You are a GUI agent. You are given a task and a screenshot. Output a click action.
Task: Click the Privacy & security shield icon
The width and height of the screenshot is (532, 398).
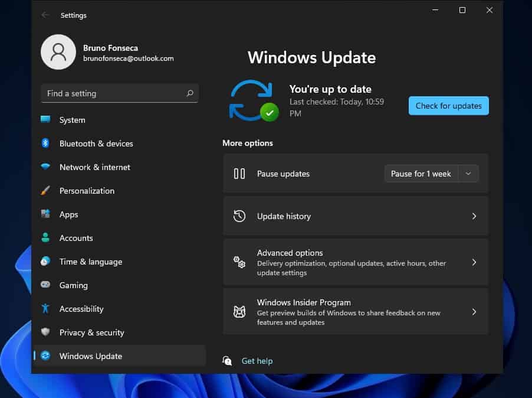click(x=45, y=331)
